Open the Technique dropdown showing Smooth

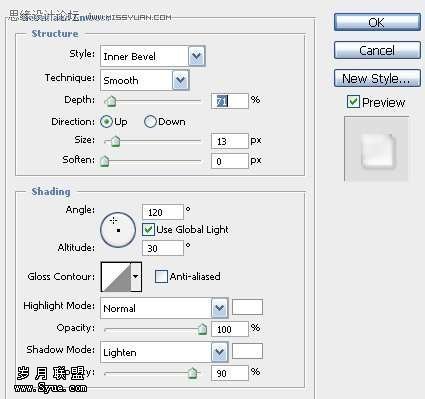click(145, 80)
